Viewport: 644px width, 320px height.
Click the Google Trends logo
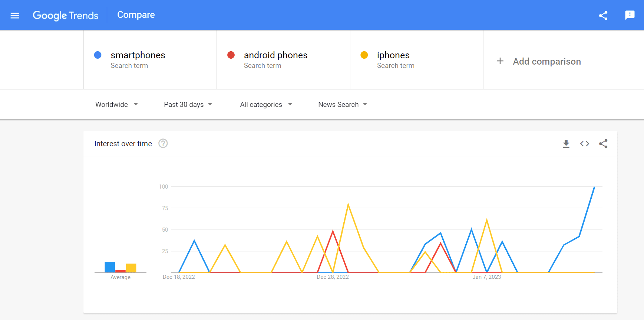[66, 15]
